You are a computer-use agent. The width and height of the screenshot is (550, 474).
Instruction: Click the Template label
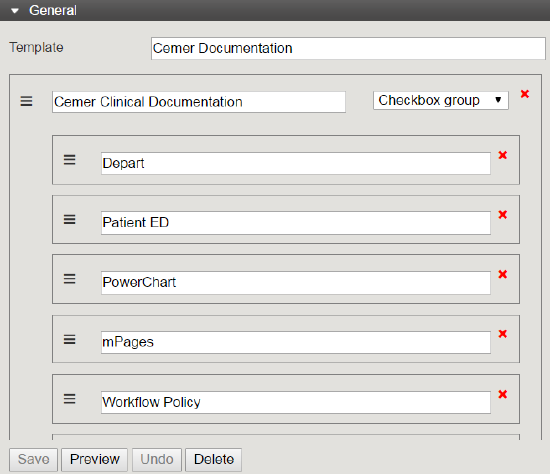[x=36, y=47]
